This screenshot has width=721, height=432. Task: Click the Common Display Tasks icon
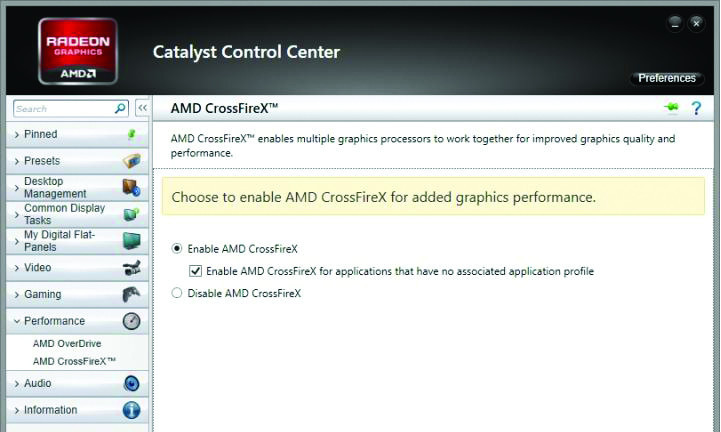pyautogui.click(x=131, y=214)
